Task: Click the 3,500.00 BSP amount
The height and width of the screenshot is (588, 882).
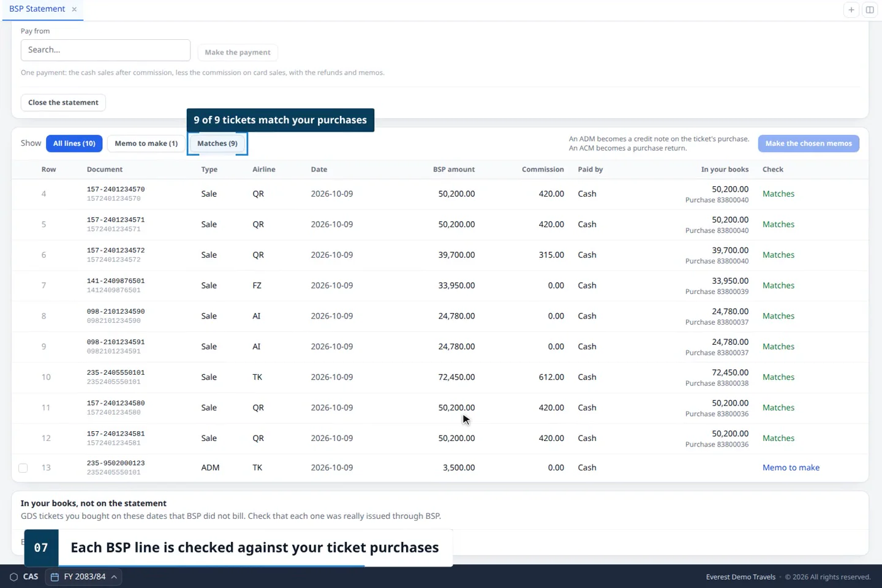Action: click(459, 468)
